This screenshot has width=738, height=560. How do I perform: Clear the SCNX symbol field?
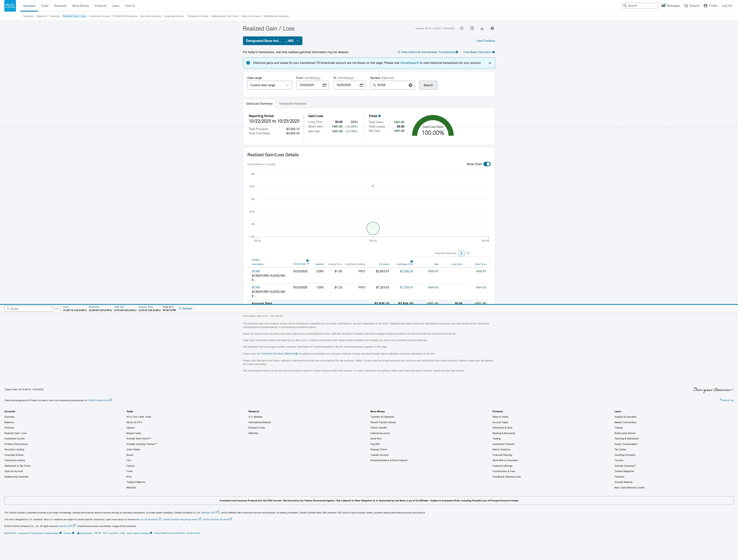coord(410,85)
